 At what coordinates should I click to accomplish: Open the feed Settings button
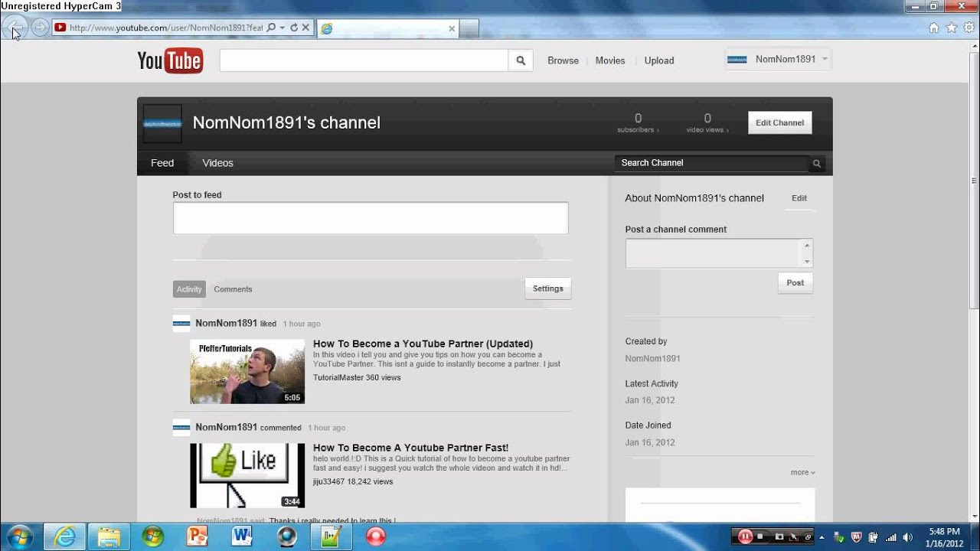[548, 289]
